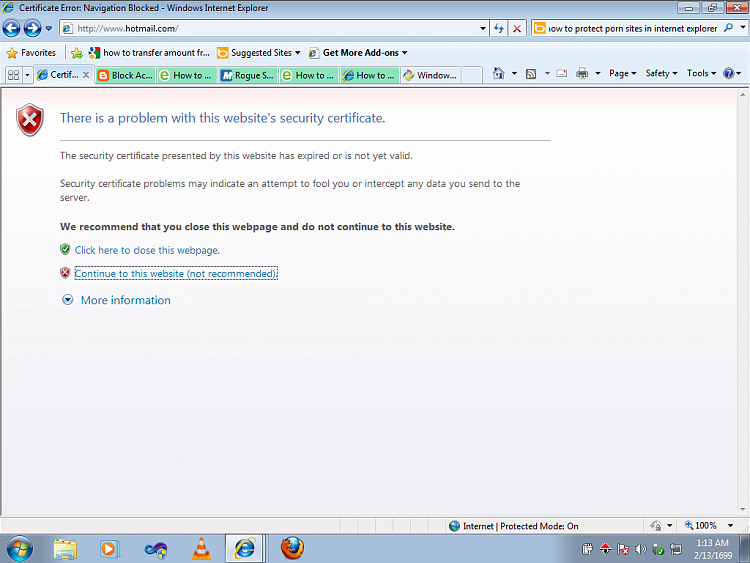The width and height of the screenshot is (750, 563).
Task: Expand More information section
Action: (116, 300)
